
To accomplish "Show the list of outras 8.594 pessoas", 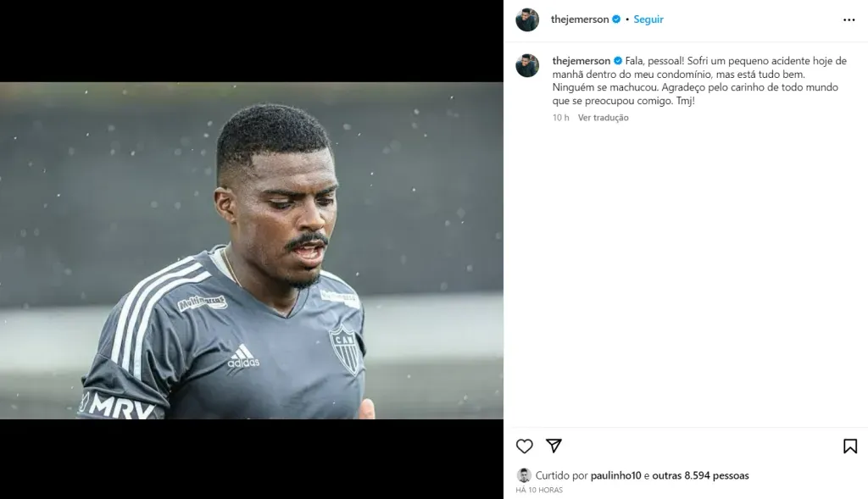I will click(x=700, y=476).
